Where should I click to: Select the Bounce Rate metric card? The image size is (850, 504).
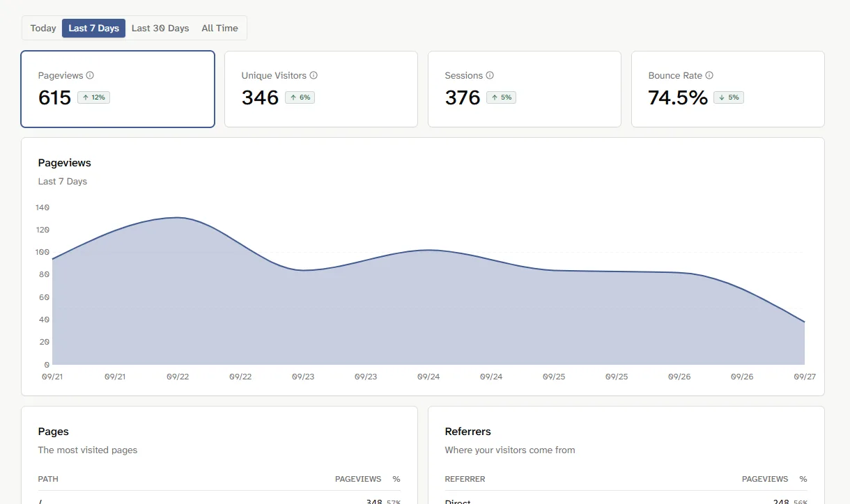point(728,89)
